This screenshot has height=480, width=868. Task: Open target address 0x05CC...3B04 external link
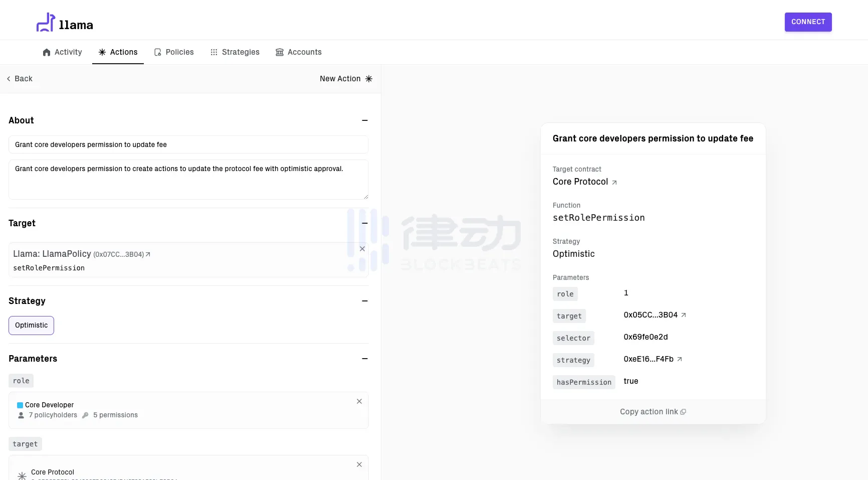coord(684,315)
